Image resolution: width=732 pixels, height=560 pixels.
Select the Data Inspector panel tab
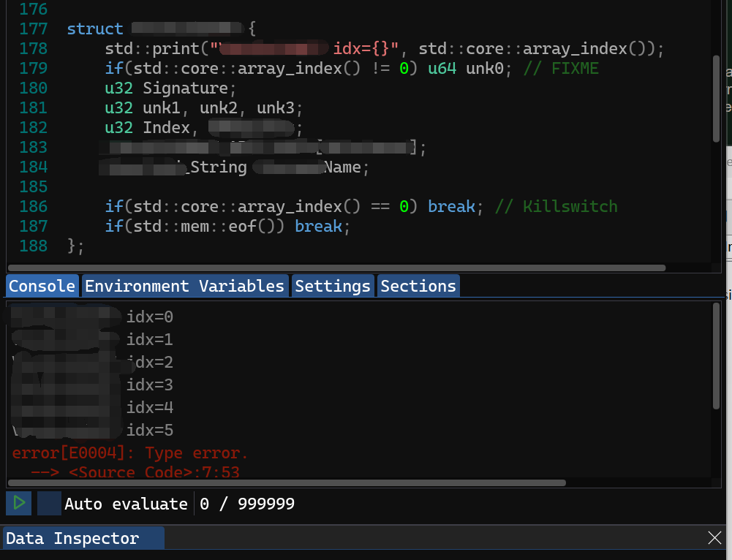(84, 539)
